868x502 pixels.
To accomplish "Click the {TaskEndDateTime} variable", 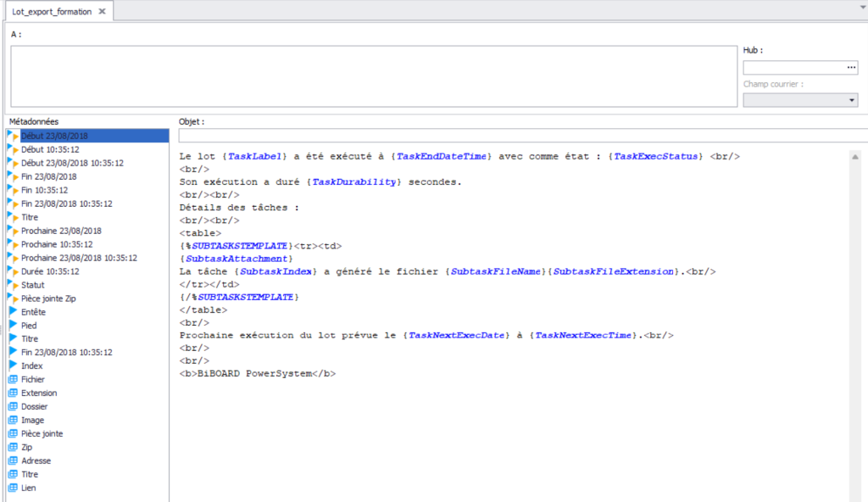I will (x=441, y=156).
